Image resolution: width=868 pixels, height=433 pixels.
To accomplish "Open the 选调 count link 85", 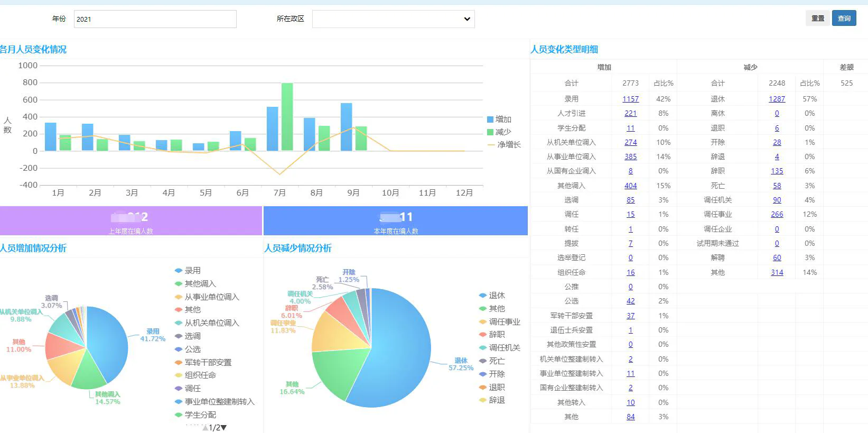I will pyautogui.click(x=630, y=200).
